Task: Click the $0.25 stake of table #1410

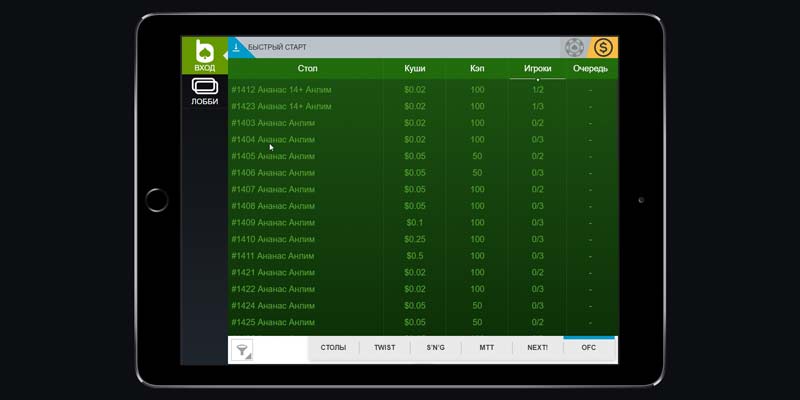Action: coord(415,239)
